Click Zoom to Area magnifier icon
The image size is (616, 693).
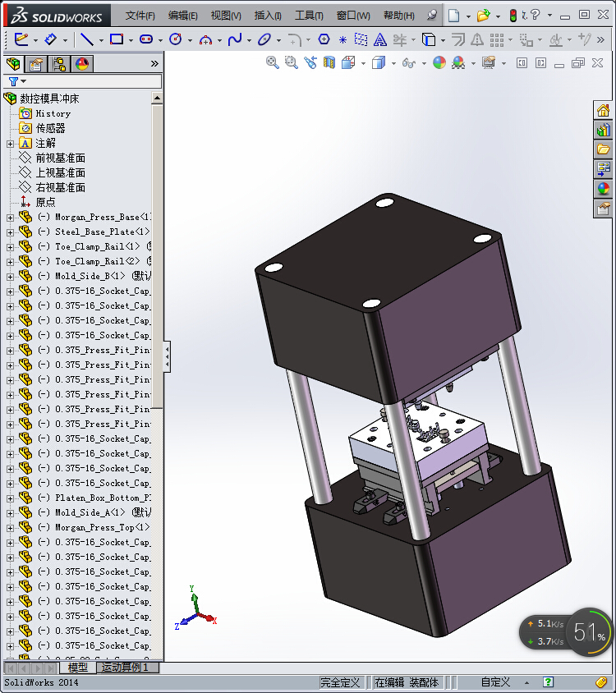[291, 62]
